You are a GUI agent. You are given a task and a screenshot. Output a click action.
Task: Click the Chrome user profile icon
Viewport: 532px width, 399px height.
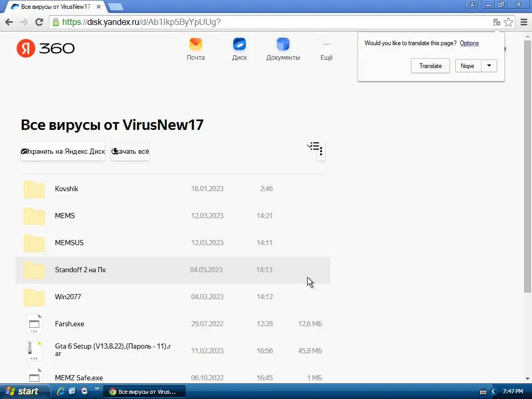pyautogui.click(x=472, y=4)
